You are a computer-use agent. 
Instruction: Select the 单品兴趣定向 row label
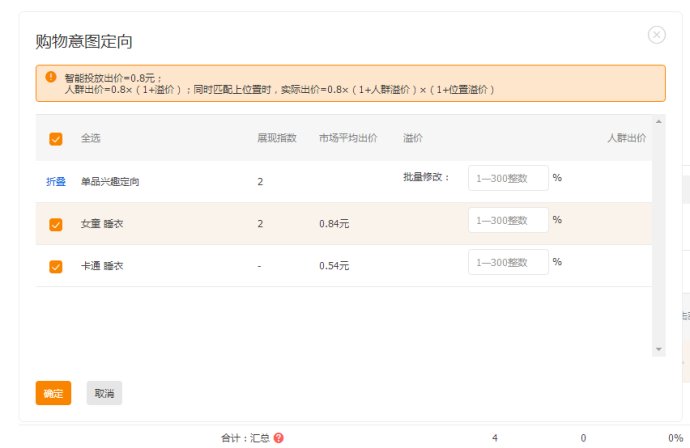pos(110,181)
